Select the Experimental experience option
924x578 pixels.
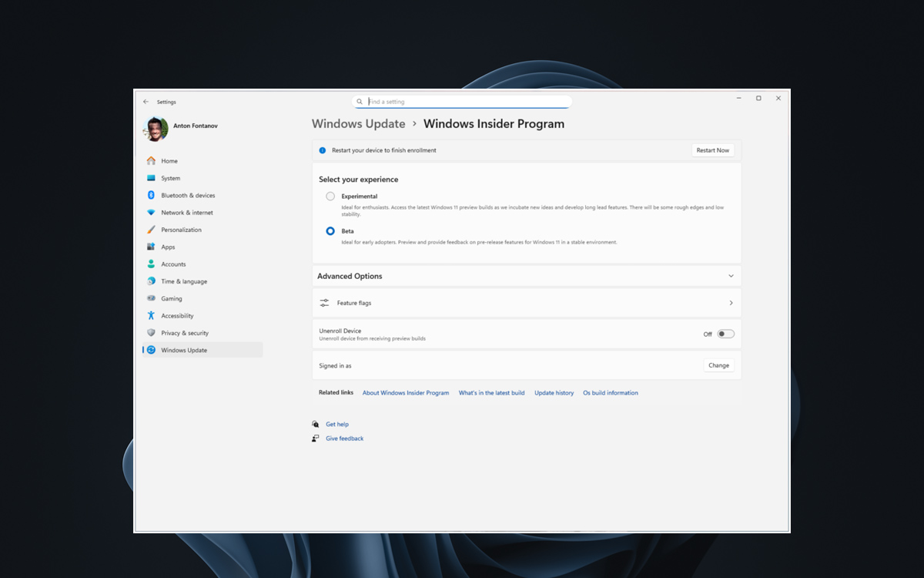point(330,197)
